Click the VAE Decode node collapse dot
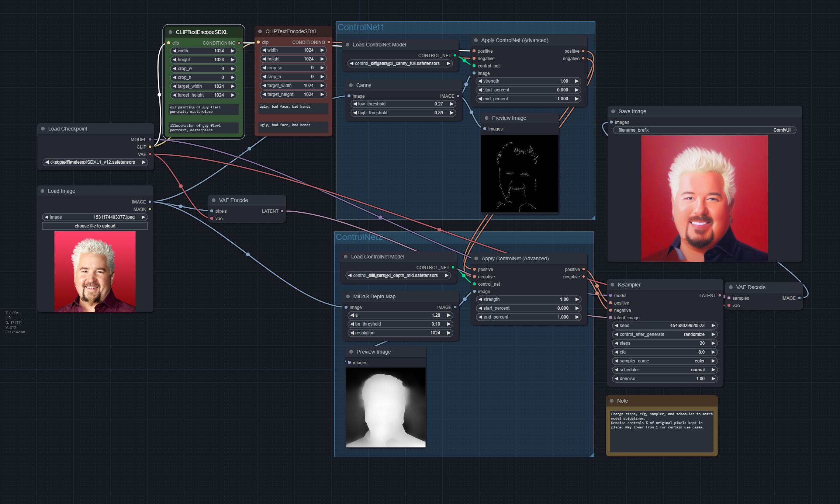This screenshot has width=840, height=504. click(731, 287)
